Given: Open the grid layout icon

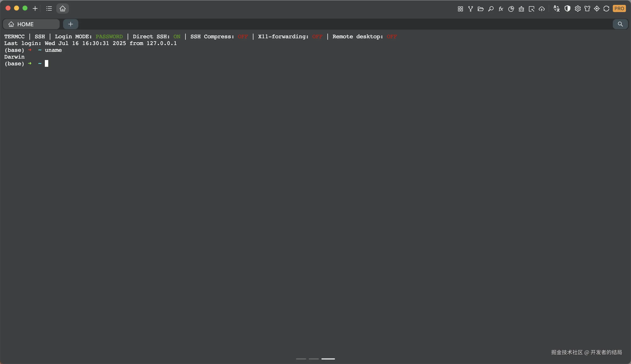Looking at the screenshot, I should point(460,9).
